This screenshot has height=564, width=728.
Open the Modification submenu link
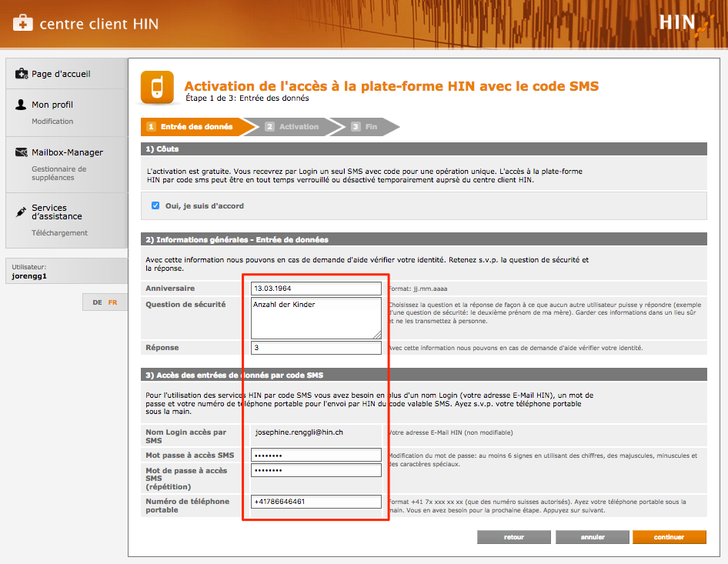[x=52, y=121]
